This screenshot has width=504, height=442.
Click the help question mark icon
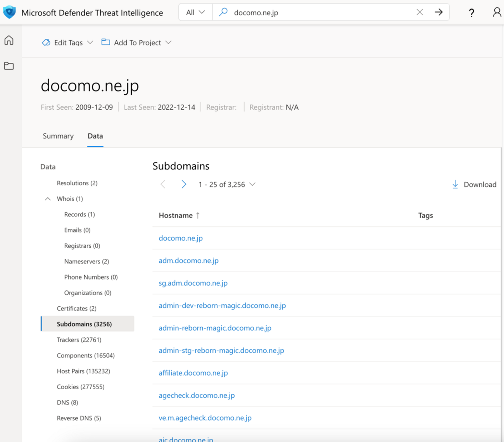(471, 13)
